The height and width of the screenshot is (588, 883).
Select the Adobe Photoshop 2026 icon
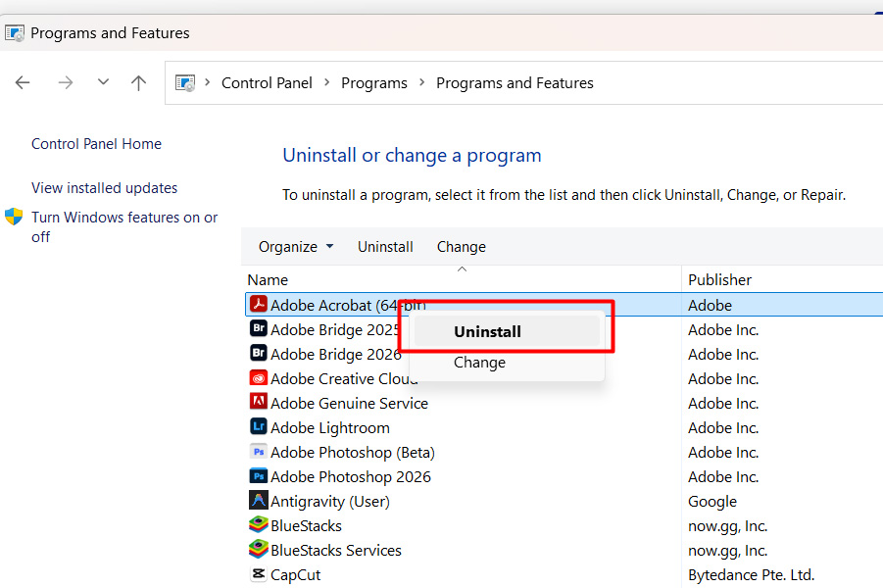click(259, 476)
